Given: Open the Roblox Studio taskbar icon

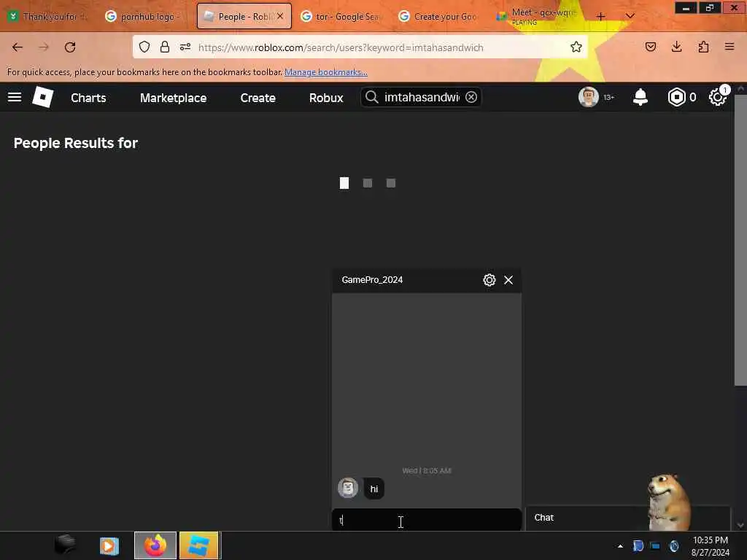Looking at the screenshot, I should (x=199, y=545).
